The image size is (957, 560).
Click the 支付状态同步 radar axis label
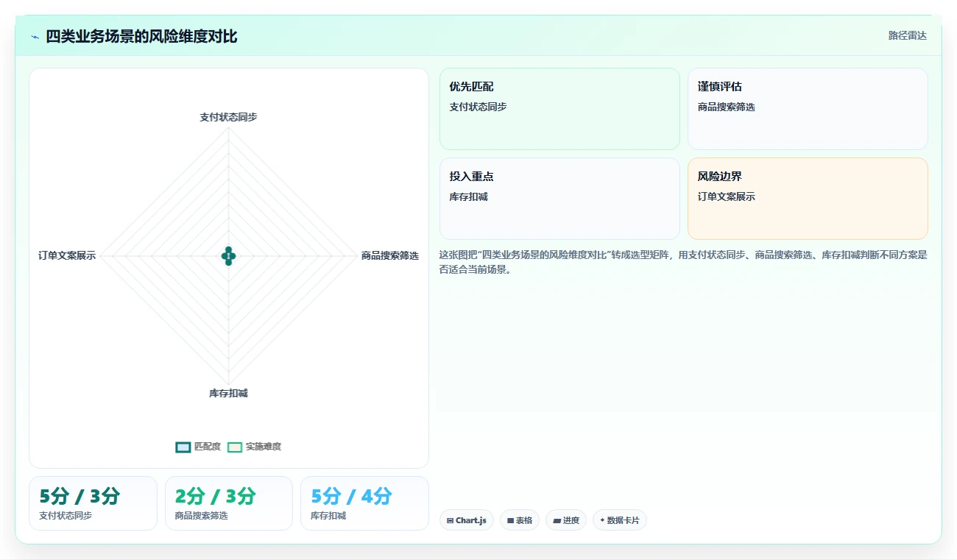(x=228, y=117)
